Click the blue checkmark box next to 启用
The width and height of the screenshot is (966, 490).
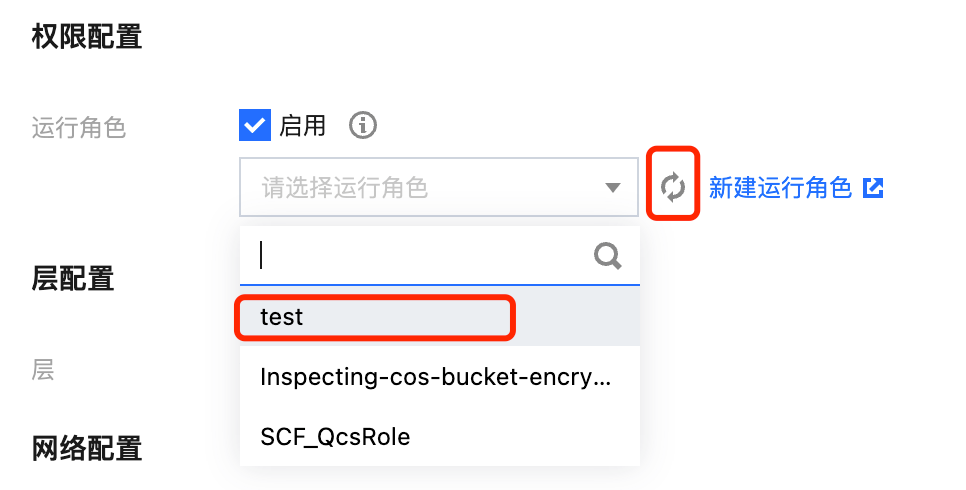255,126
